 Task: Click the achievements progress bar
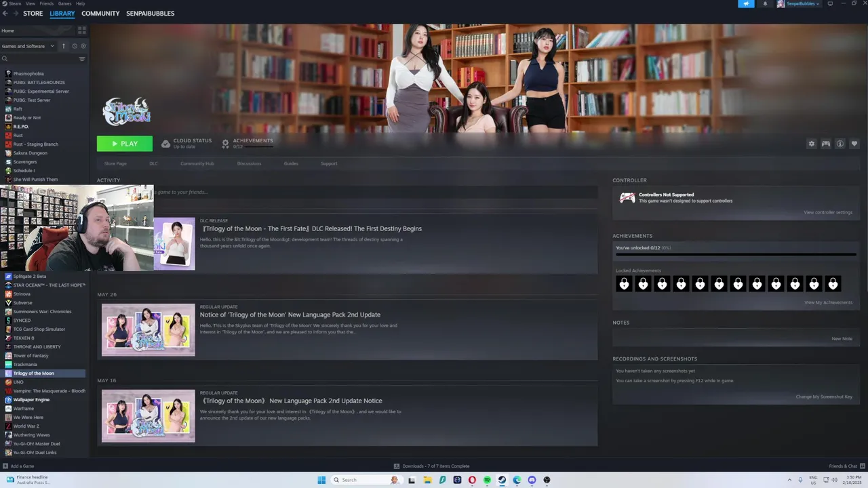pyautogui.click(x=736, y=255)
